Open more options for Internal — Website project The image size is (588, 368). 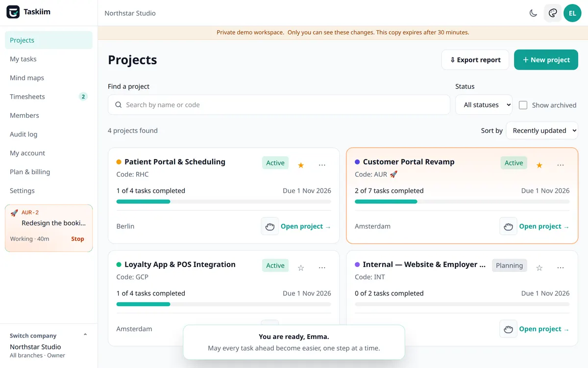pos(561,268)
